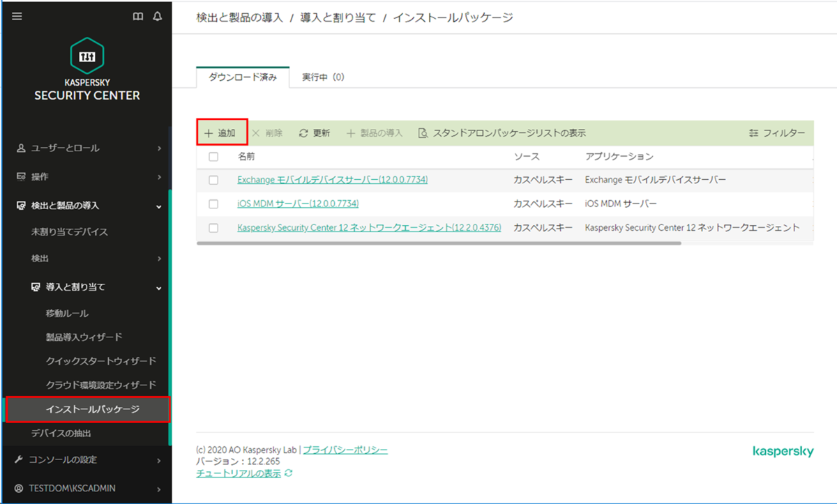
Task: Click the kaspersky logo at bottom right
Action: click(x=783, y=452)
